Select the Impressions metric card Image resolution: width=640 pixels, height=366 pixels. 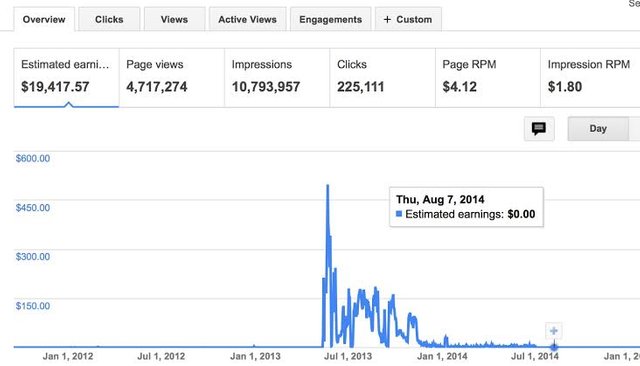(x=277, y=78)
